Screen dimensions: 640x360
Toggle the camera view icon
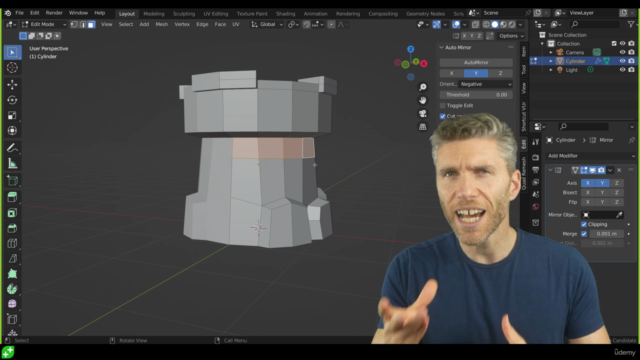(423, 113)
